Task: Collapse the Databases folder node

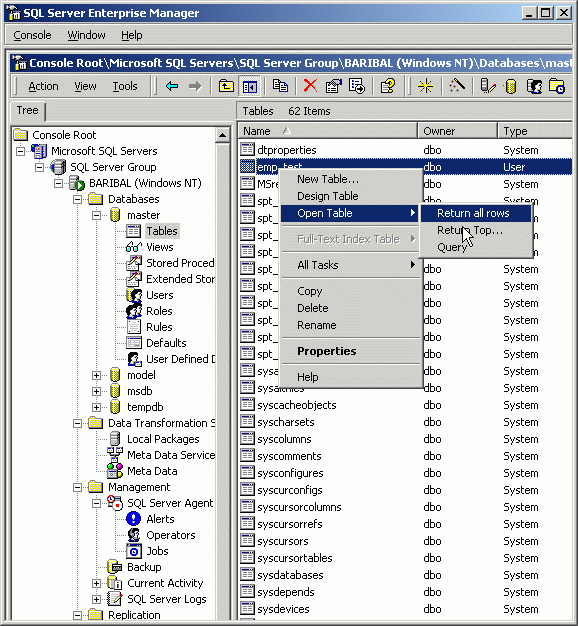Action: click(78, 199)
